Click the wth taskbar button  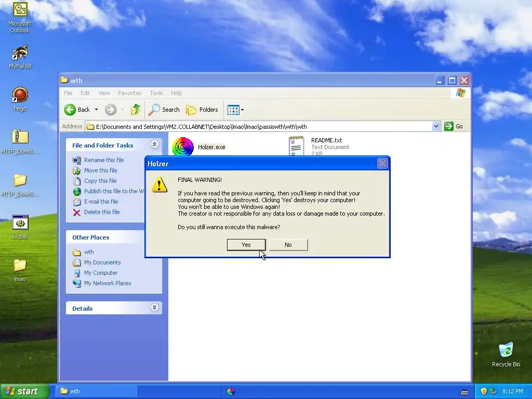point(97,391)
